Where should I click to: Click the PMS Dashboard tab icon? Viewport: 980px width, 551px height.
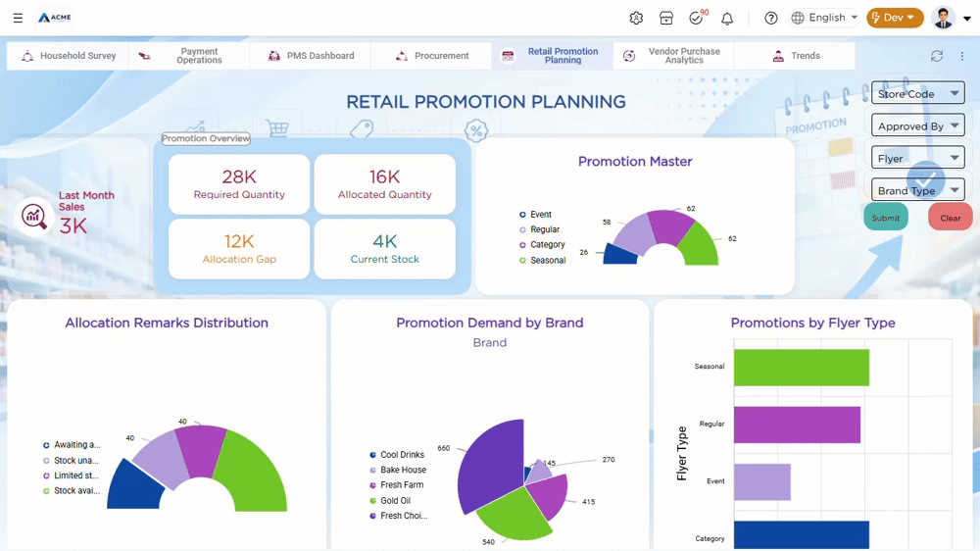tap(273, 56)
